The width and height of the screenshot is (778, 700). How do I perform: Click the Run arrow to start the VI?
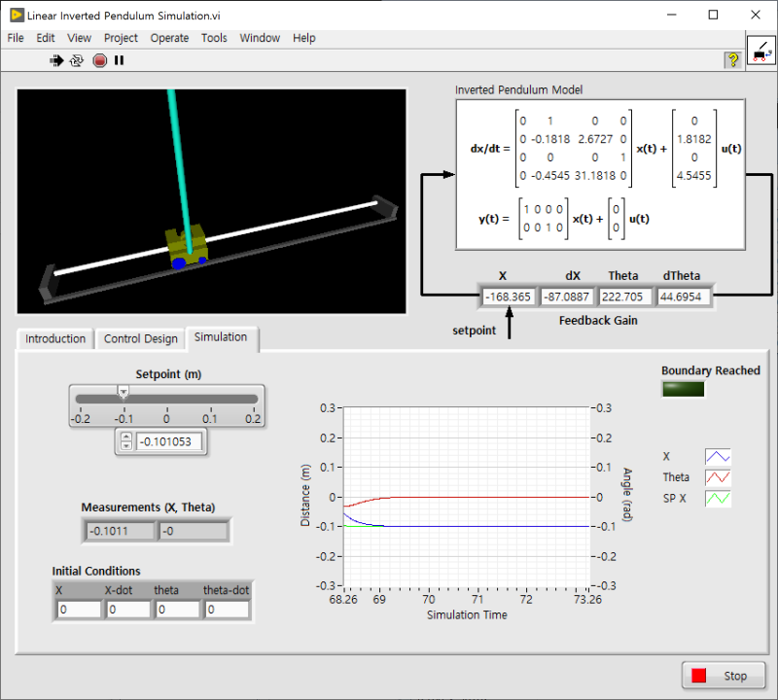coord(56,59)
